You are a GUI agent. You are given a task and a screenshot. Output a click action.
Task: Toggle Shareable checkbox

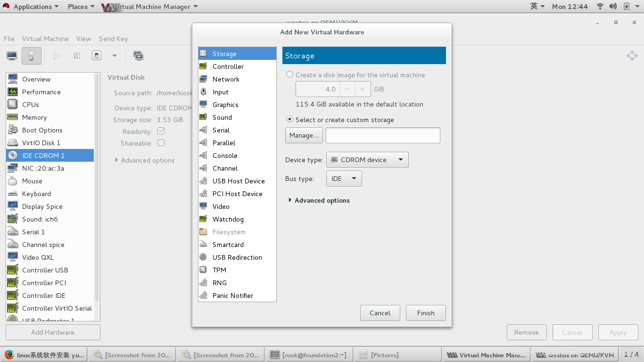[161, 142]
